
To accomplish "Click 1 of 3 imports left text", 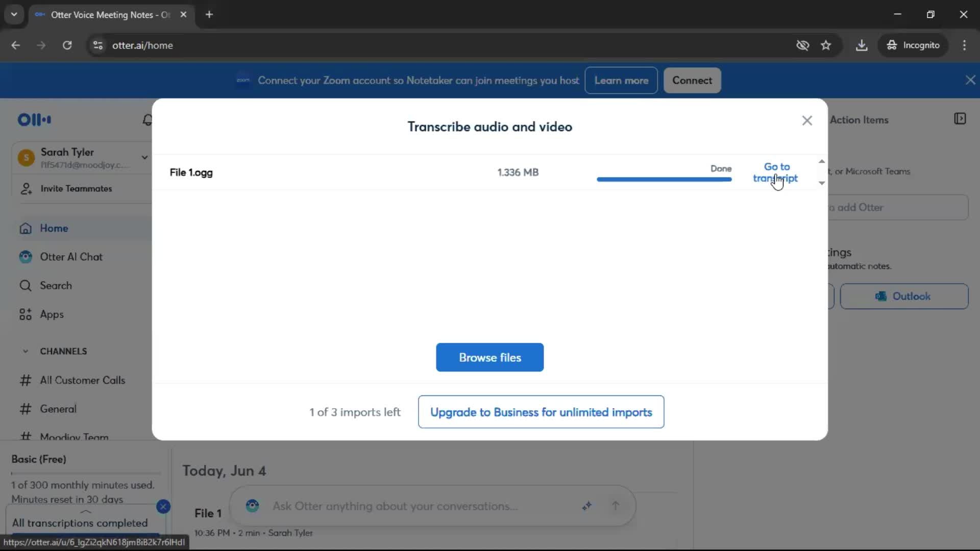I will (x=355, y=412).
